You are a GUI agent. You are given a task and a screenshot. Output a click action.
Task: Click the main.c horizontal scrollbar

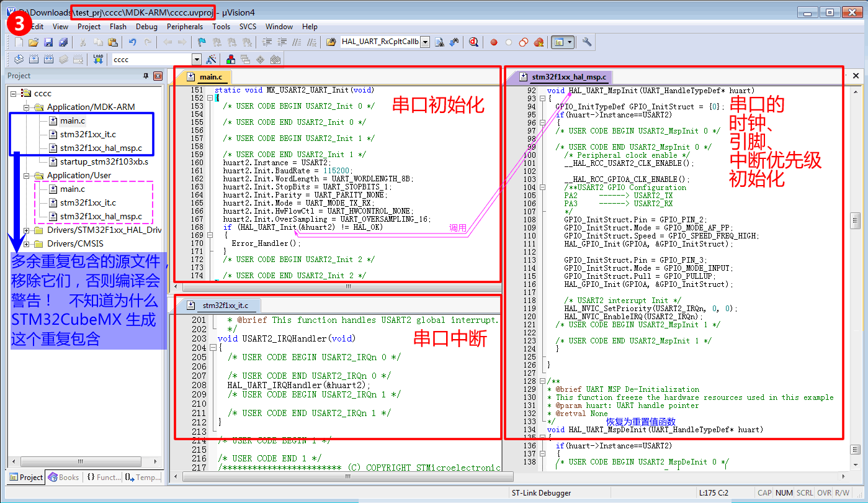pos(347,286)
